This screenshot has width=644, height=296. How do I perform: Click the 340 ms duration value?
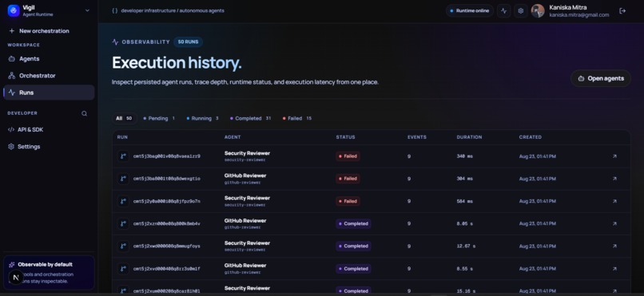point(464,156)
